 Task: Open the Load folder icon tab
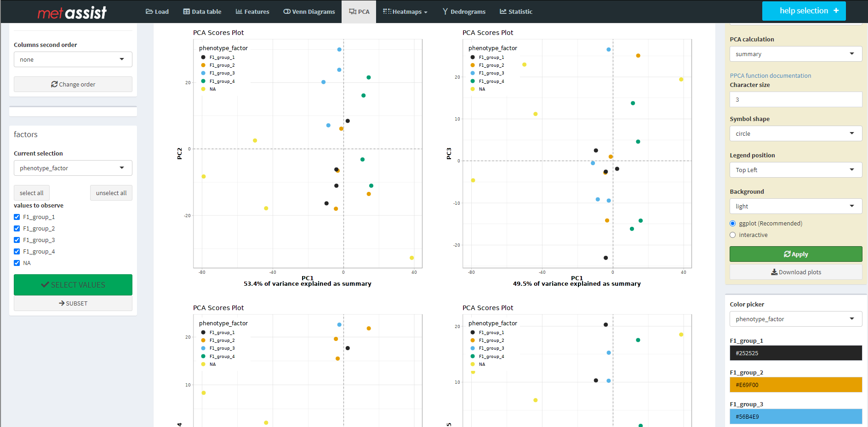(149, 12)
